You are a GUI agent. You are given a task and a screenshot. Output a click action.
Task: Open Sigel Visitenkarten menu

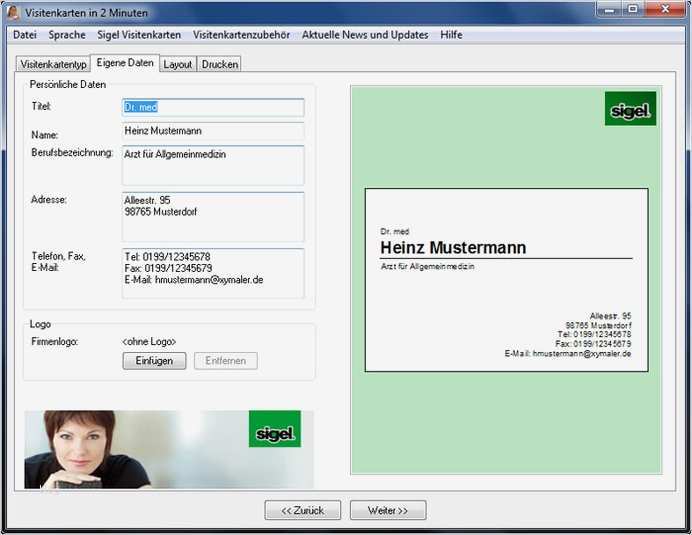[139, 35]
